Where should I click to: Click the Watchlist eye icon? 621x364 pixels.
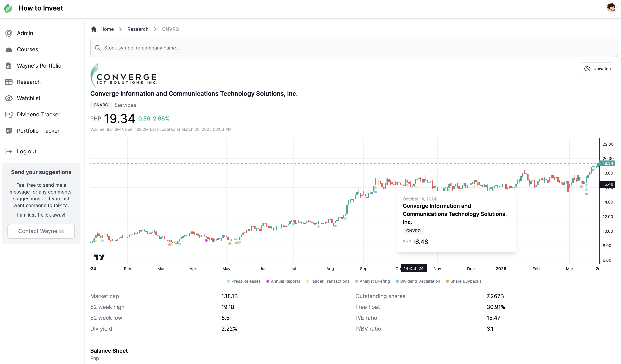(x=9, y=98)
